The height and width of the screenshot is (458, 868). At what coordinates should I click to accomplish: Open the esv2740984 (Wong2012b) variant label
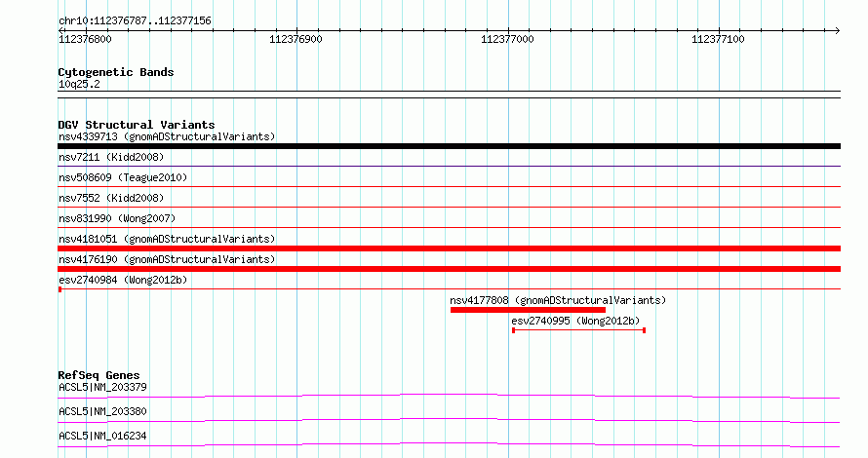(123, 280)
